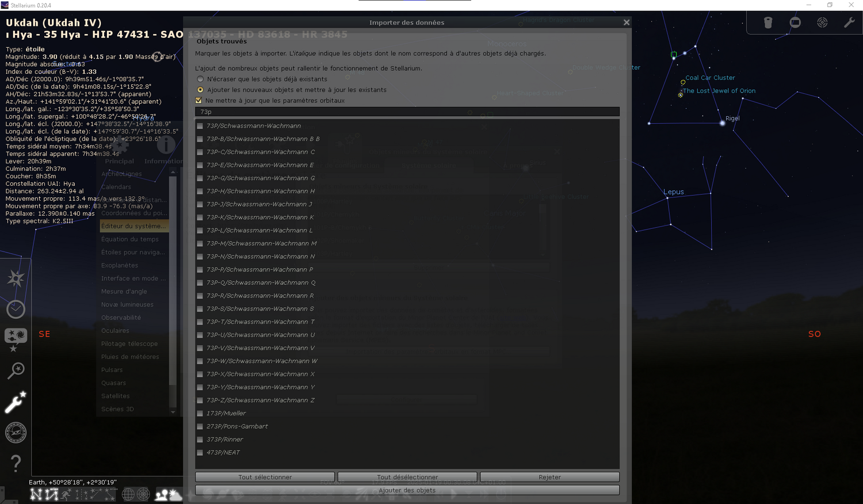
Task: Check 73P/Schwassmann-Wachmann comet
Action: tap(200, 126)
